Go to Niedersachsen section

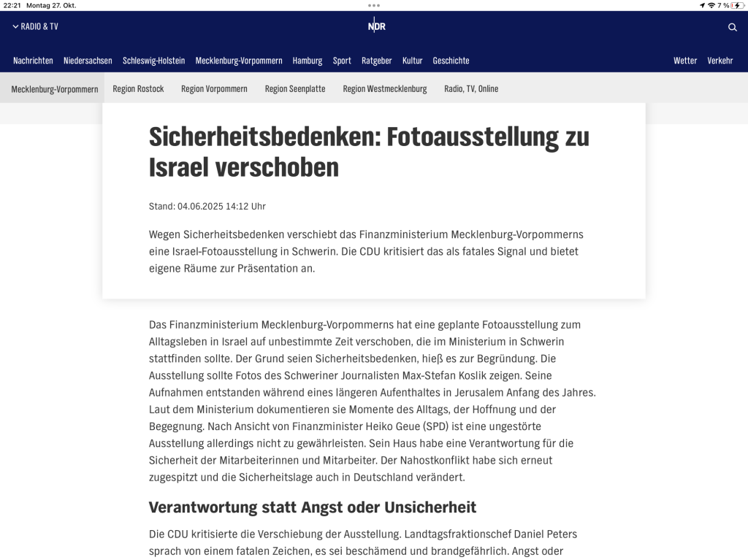[x=88, y=61]
